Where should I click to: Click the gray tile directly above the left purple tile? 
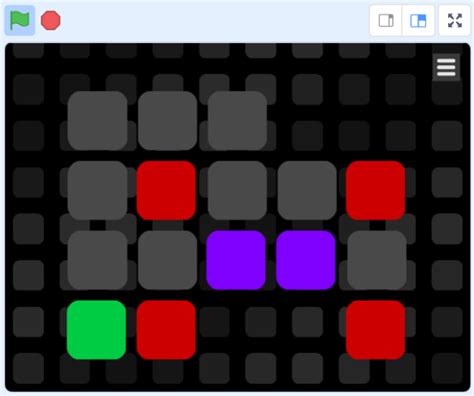[237, 190]
